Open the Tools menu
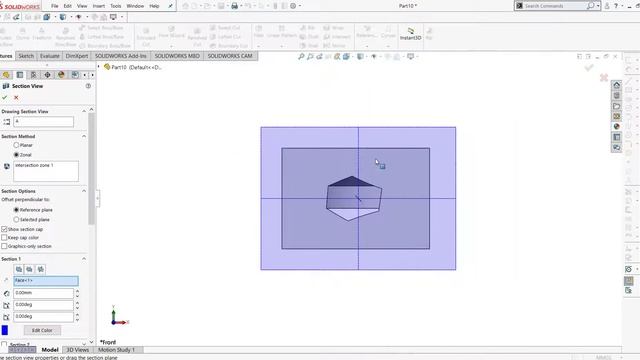Screen dimensions: 640x360 pos(116,6)
